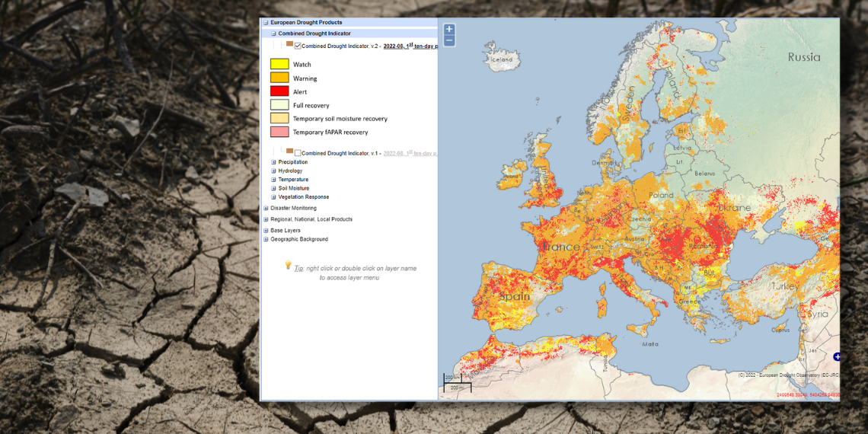The height and width of the screenshot is (434, 868).
Task: Uncheck Combined Drought Indicator v.2 layer
Action: [x=298, y=46]
